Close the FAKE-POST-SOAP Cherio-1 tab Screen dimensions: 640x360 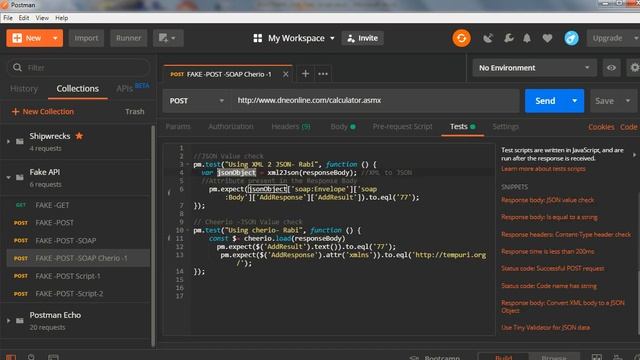(x=286, y=74)
